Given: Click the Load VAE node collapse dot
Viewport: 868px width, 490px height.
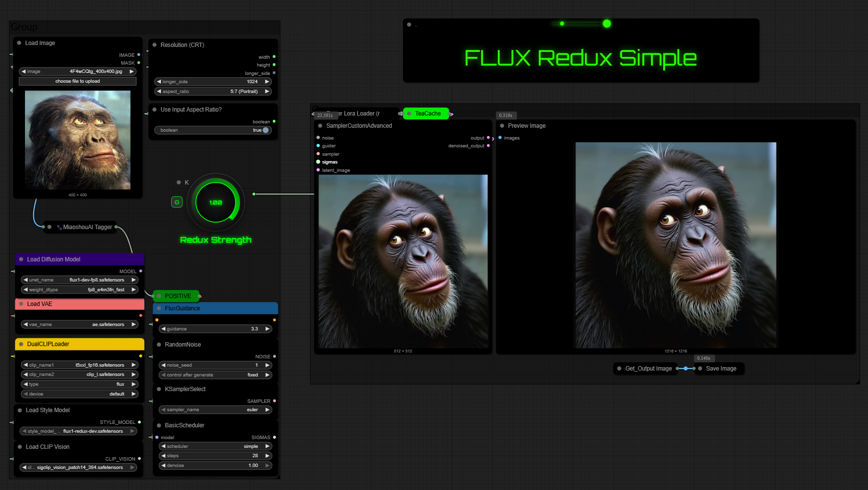Looking at the screenshot, I should 21,304.
